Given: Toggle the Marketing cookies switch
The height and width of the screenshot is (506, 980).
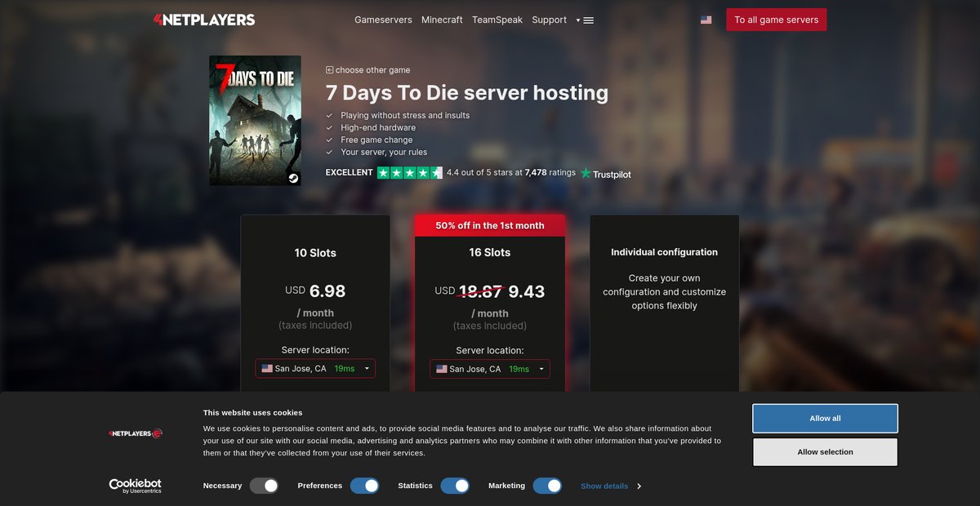Looking at the screenshot, I should pos(547,486).
